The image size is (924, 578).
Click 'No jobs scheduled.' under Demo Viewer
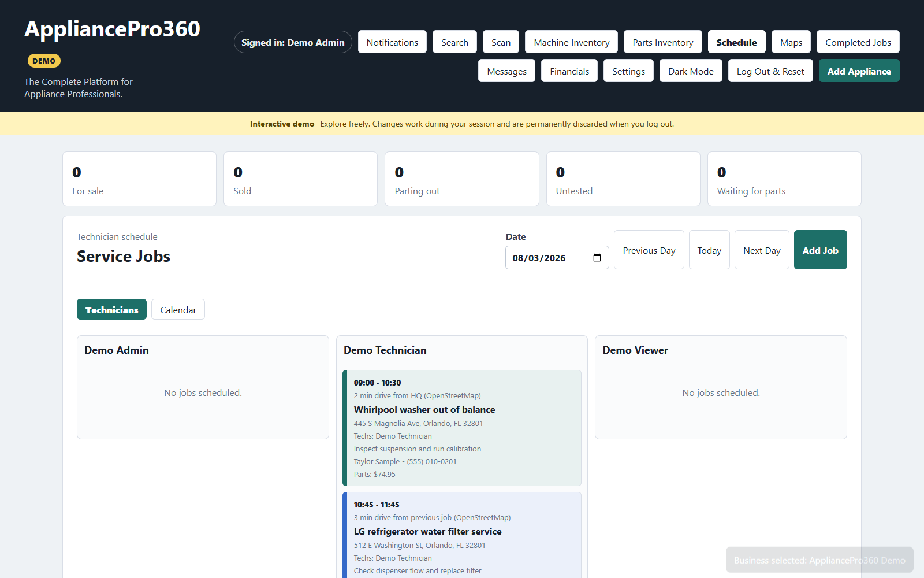[721, 392]
